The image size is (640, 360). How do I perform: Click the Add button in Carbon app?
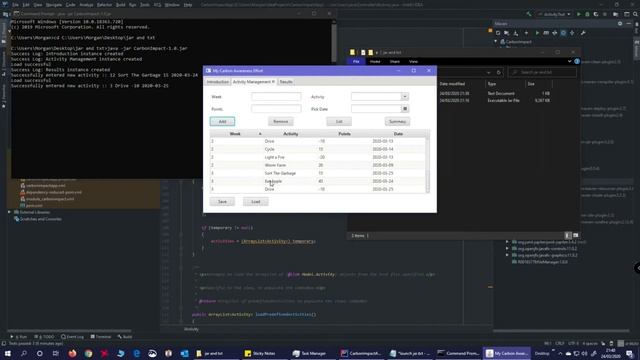(222, 122)
